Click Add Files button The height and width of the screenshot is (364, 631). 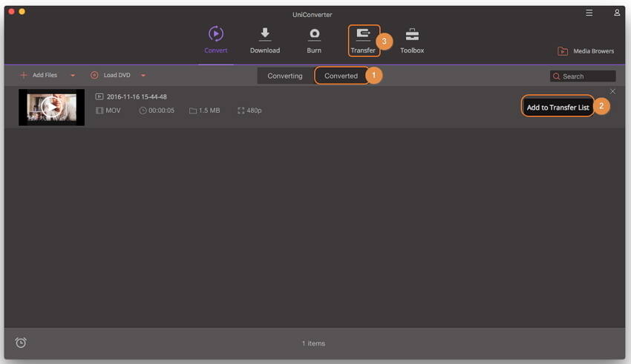(39, 75)
